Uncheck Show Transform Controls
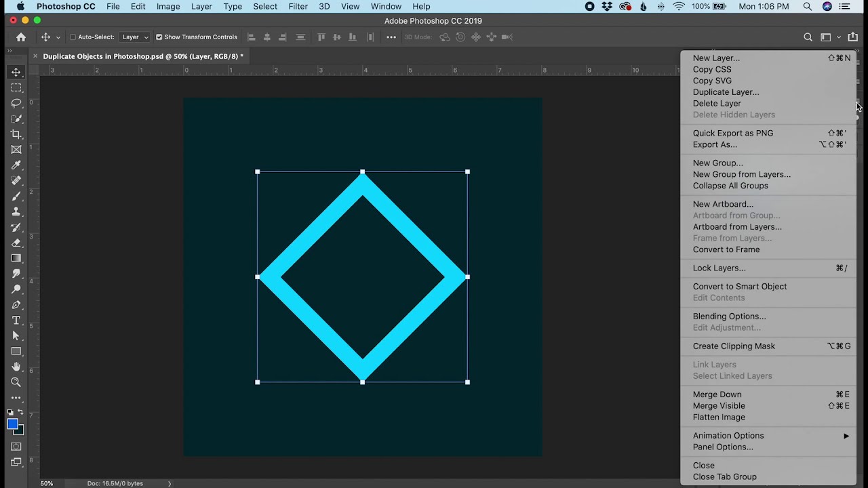868x488 pixels. tap(159, 37)
